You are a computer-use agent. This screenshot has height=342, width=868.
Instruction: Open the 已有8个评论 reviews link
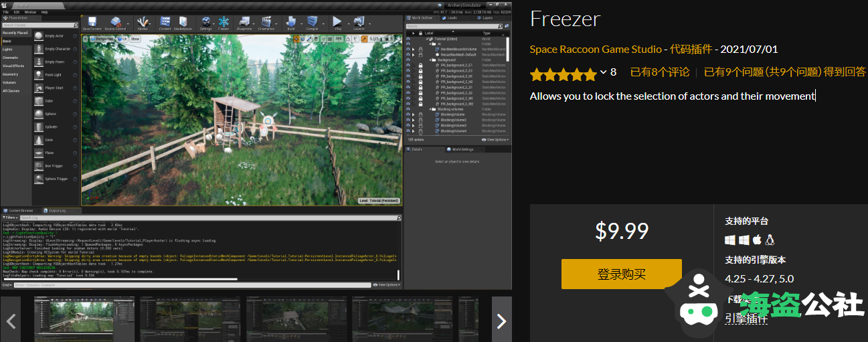coord(660,72)
